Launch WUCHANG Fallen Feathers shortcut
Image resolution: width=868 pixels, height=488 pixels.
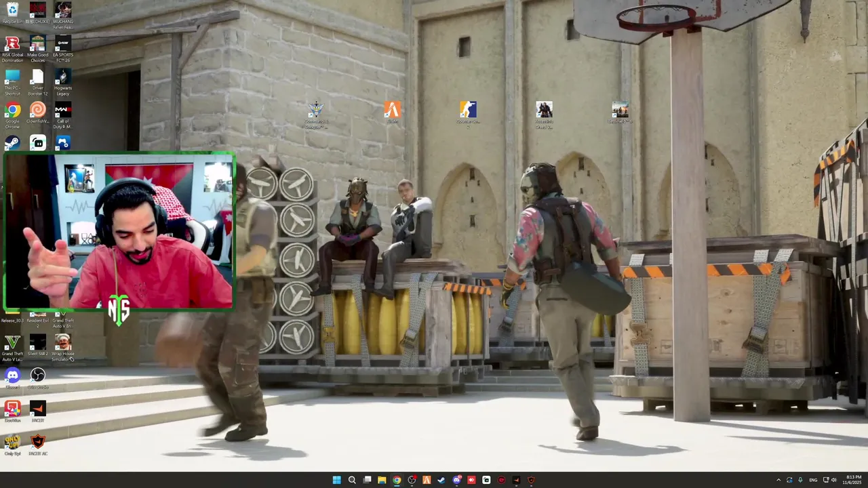63,15
